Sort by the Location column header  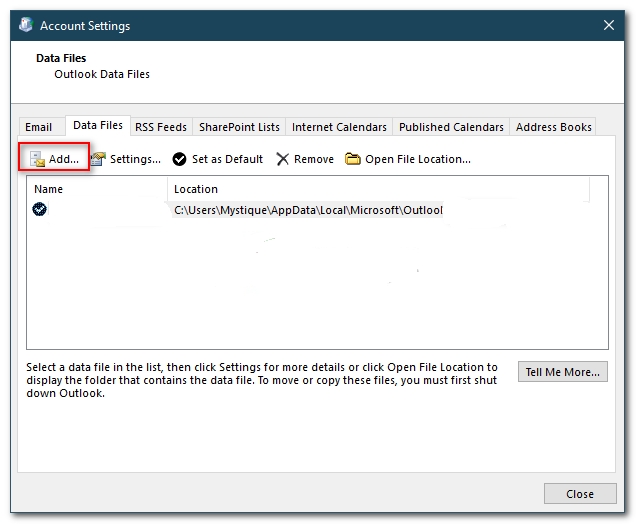click(378, 189)
